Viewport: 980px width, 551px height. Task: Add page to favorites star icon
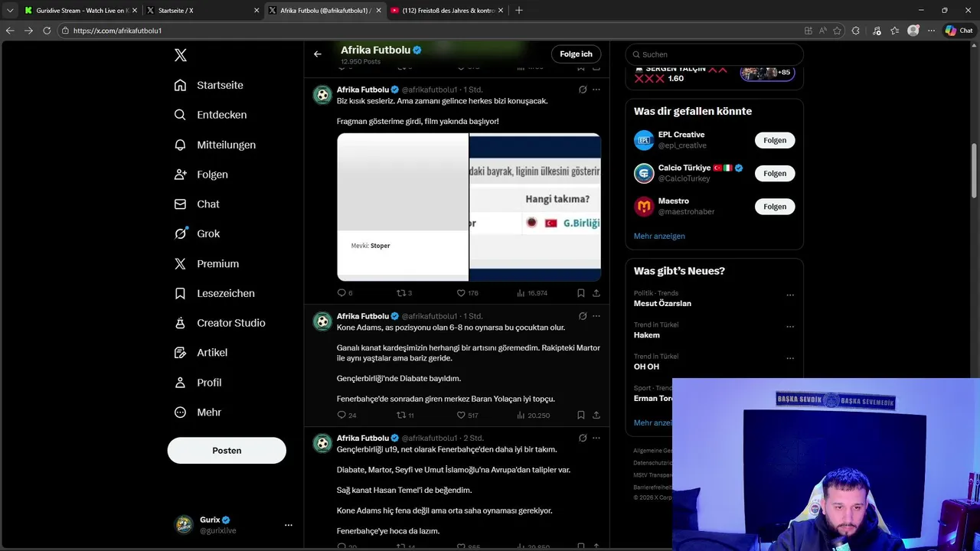tap(837, 31)
